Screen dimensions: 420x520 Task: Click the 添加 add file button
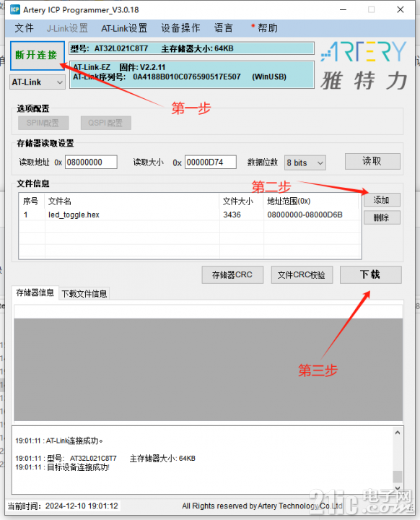(x=382, y=200)
